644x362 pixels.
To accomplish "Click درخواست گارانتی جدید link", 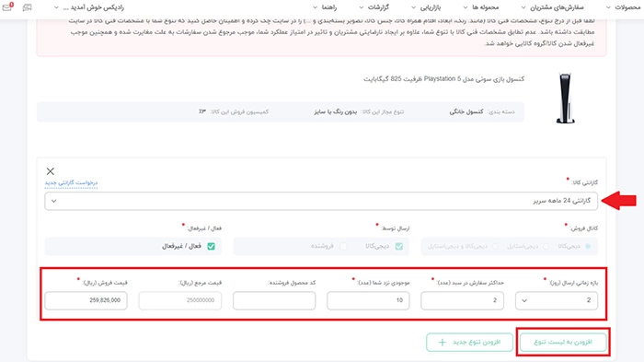I will [71, 182].
